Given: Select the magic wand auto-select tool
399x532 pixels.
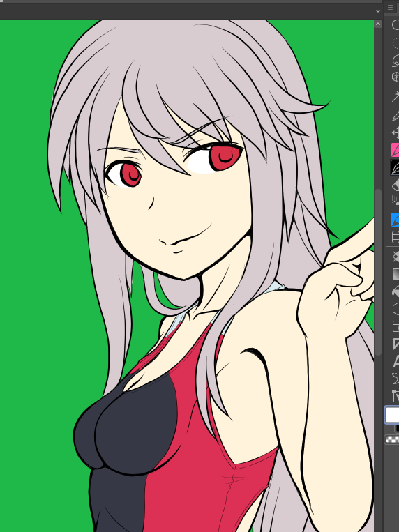Looking at the screenshot, I should (x=396, y=96).
